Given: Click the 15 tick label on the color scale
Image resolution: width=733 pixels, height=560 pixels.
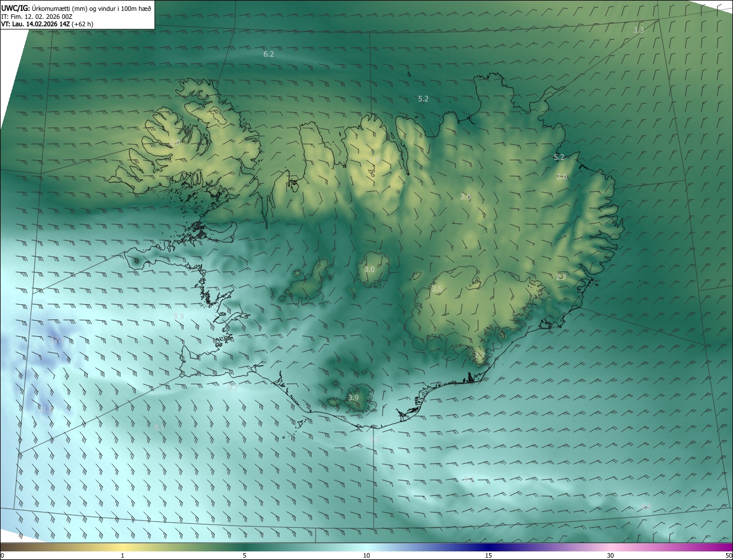Looking at the screenshot, I should click(488, 555).
